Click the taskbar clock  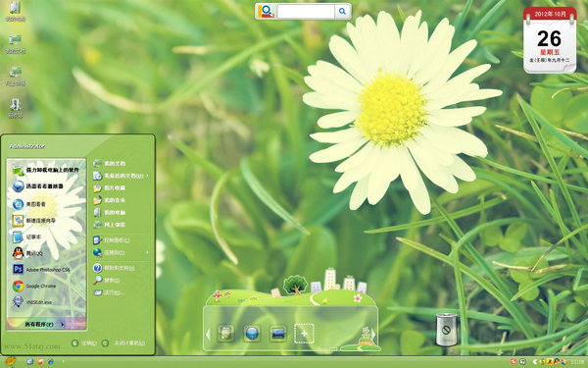point(578,362)
